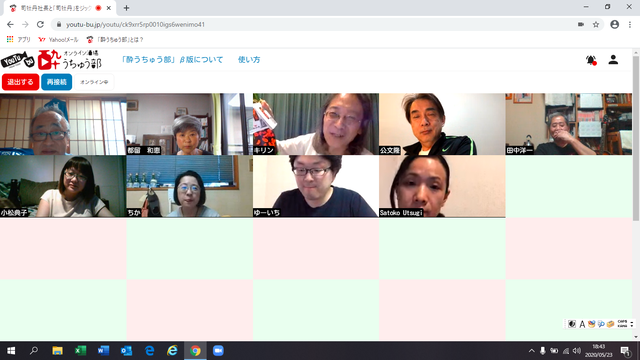Select the 都留 和恵 video tile

click(189, 124)
